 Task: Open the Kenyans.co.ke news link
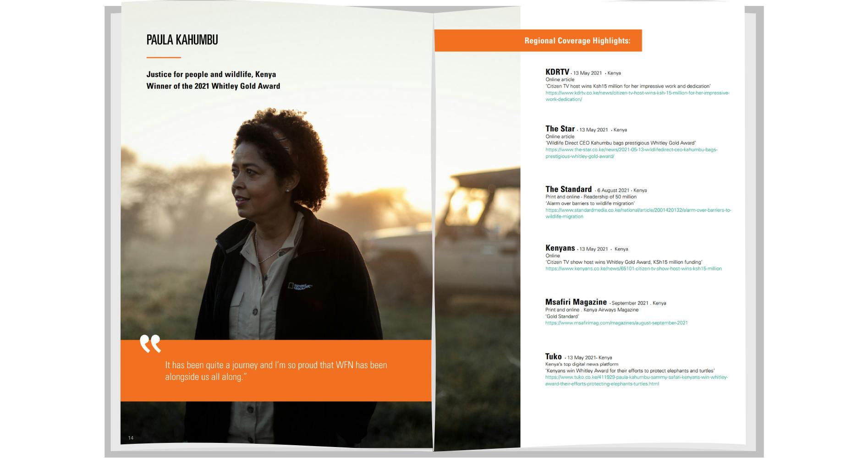tap(633, 269)
